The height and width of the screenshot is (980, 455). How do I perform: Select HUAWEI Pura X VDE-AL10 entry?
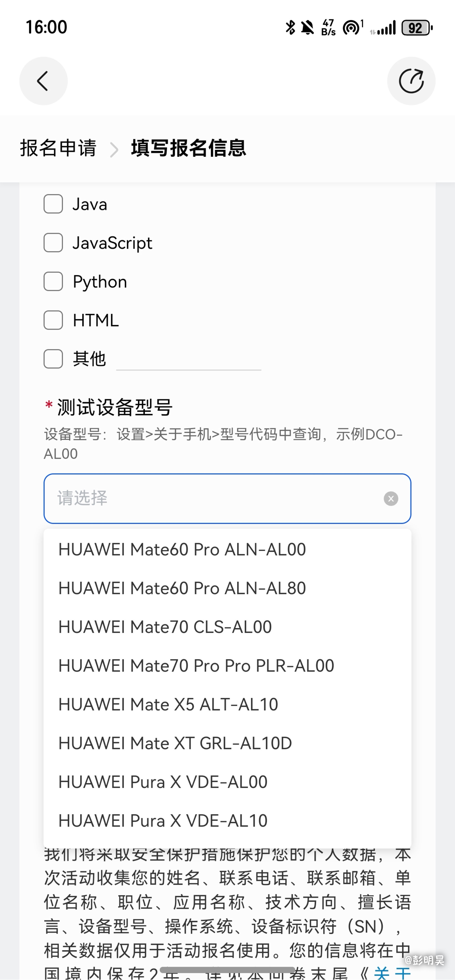click(x=227, y=821)
